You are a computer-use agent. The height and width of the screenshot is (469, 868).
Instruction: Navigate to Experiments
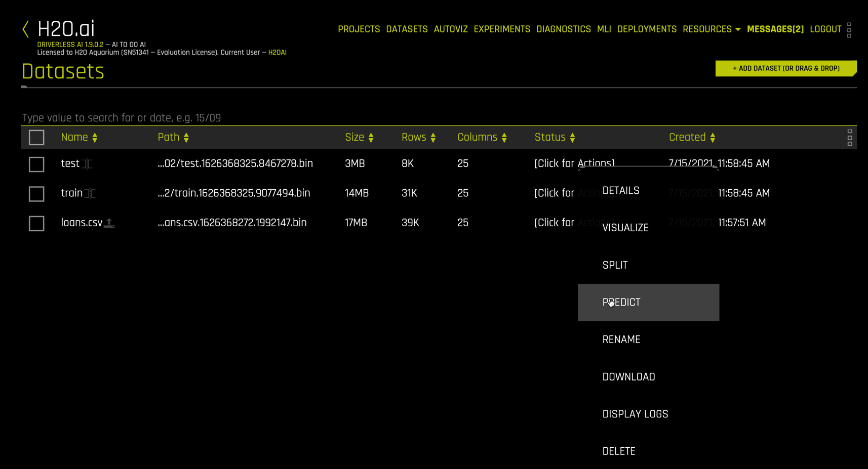[x=502, y=29]
